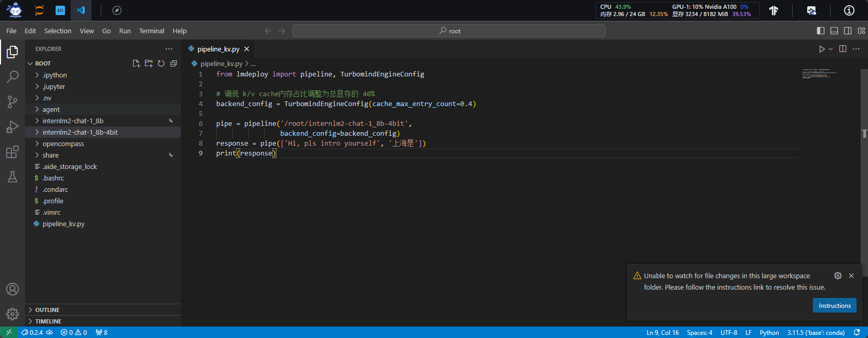This screenshot has height=338, width=868.
Task: Toggle the bottom panel visibility
Action: [834, 31]
